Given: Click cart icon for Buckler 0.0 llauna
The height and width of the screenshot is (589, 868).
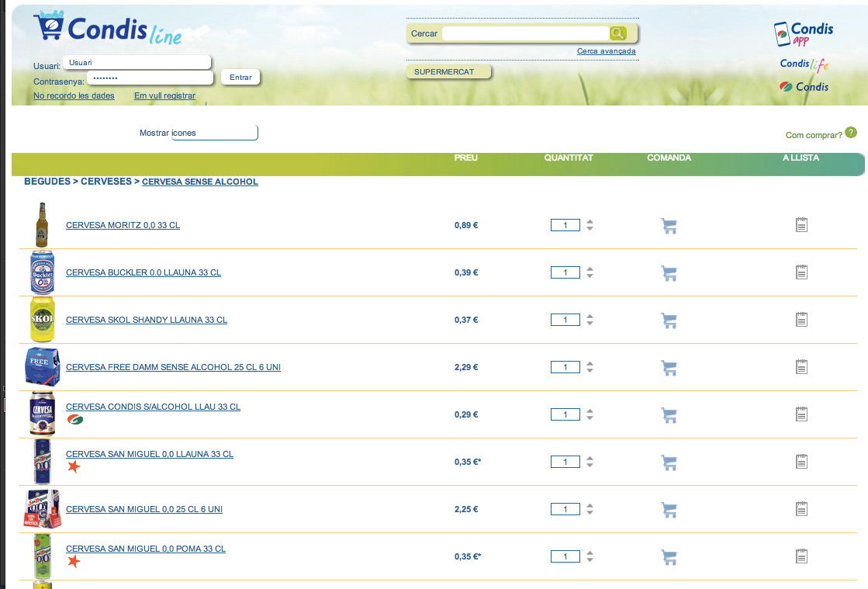Looking at the screenshot, I should pos(669,273).
